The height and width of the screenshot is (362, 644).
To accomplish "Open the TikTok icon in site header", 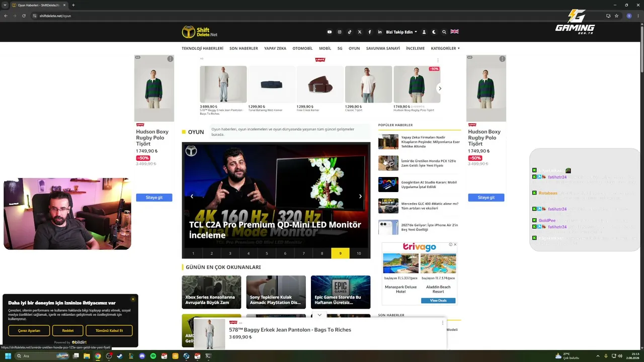I will tap(350, 32).
